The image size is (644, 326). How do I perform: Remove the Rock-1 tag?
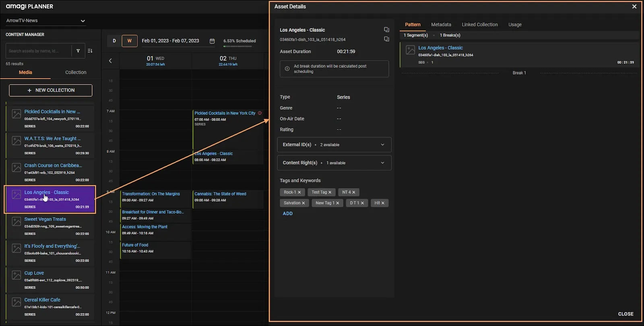click(x=299, y=192)
